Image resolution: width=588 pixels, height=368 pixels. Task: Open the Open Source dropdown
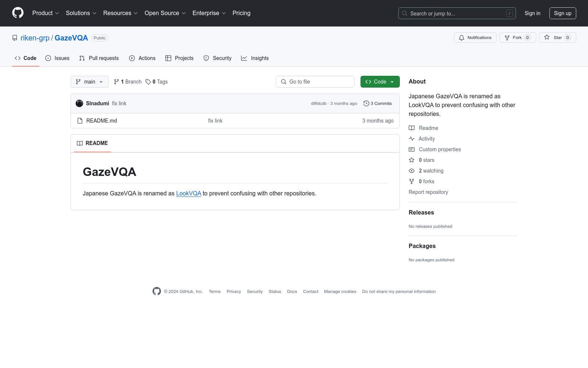(x=165, y=13)
